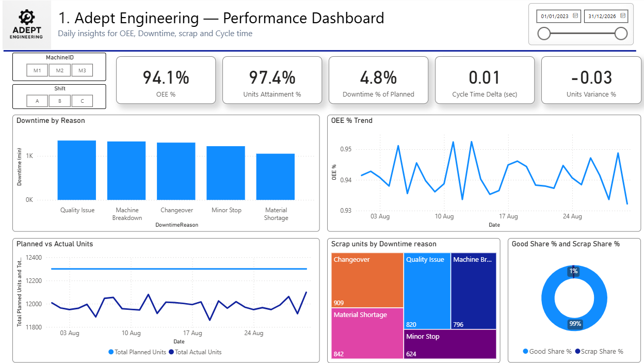Toggle M3 in the MachineID slicer
This screenshot has width=644, height=363.
coord(82,70)
